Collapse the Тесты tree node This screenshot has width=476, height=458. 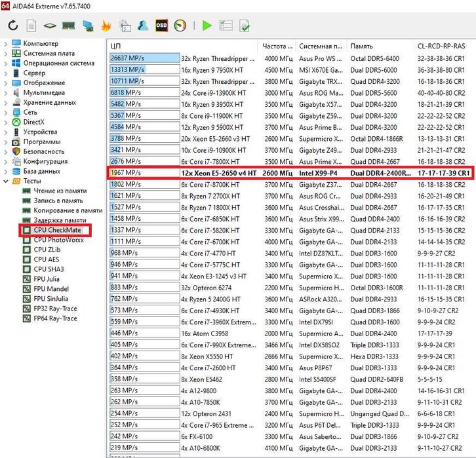(6, 181)
